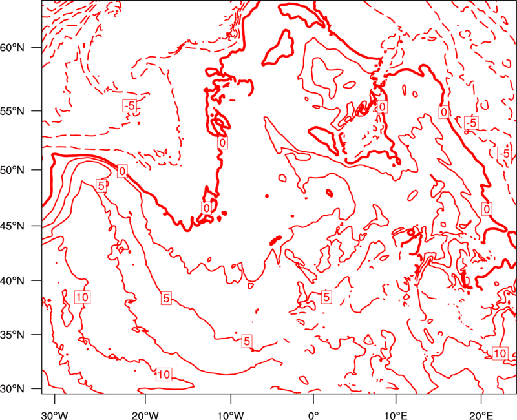This screenshot has width=517, height=420.
Task: Click the -5 contour label near 54°N 19°E
Action: click(471, 123)
